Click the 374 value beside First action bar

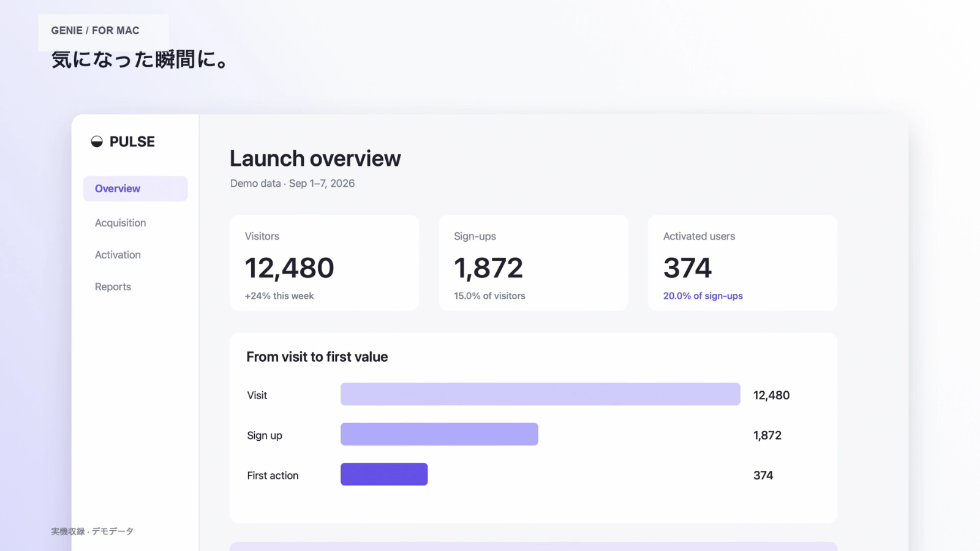[763, 476]
